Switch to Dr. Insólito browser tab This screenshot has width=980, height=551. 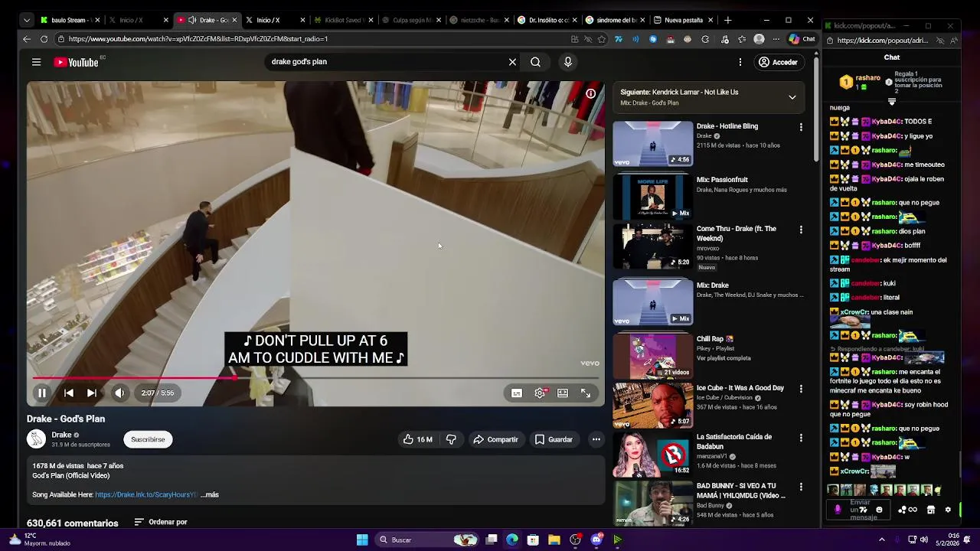click(548, 20)
